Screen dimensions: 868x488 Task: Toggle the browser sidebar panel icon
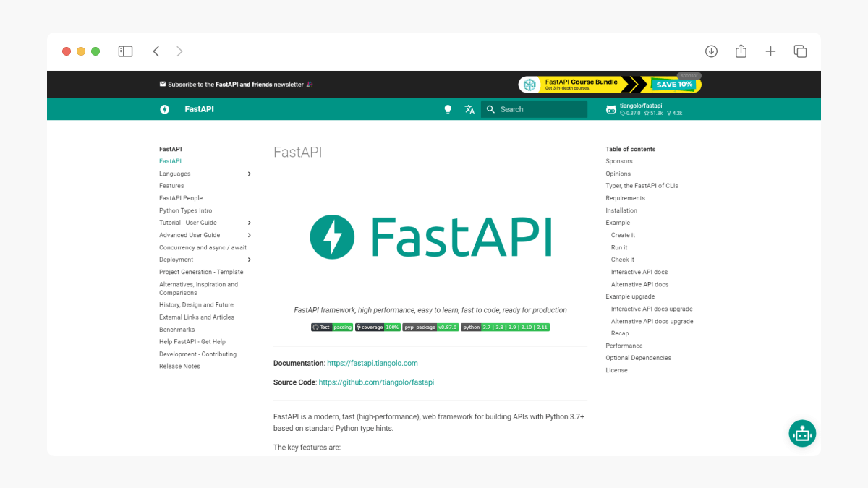tap(126, 51)
